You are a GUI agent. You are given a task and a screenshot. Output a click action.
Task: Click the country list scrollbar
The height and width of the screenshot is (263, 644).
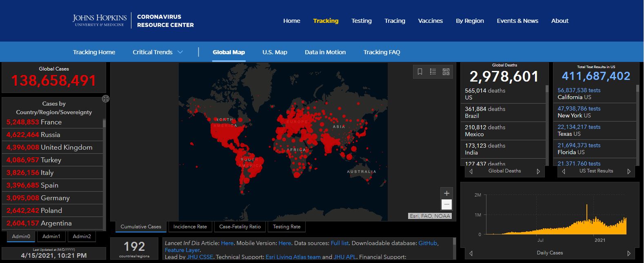coord(104,171)
